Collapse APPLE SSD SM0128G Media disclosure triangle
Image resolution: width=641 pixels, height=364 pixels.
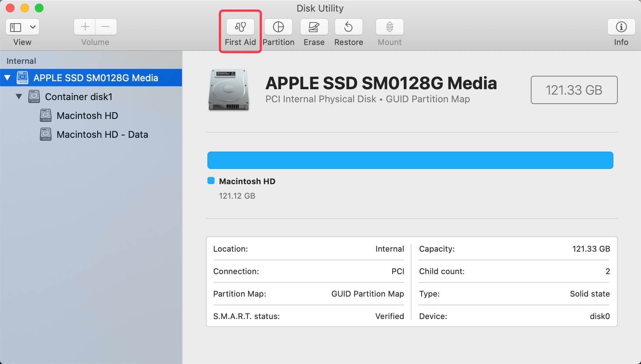point(8,78)
